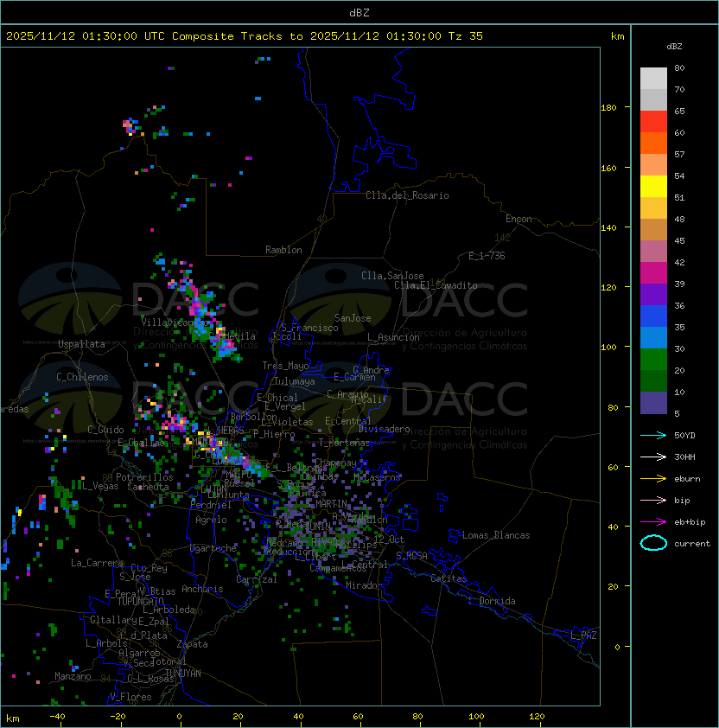Select the 'Clla.del_Rosario' map label
The height and width of the screenshot is (728, 719).
(407, 195)
